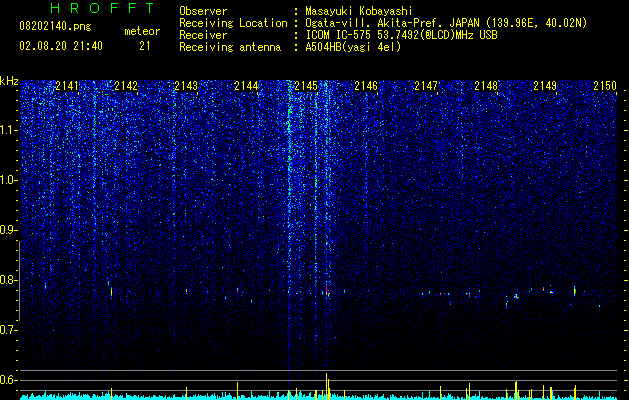This screenshot has height=400, width=629.
Task: Click the meteor label
Action: pos(142,31)
